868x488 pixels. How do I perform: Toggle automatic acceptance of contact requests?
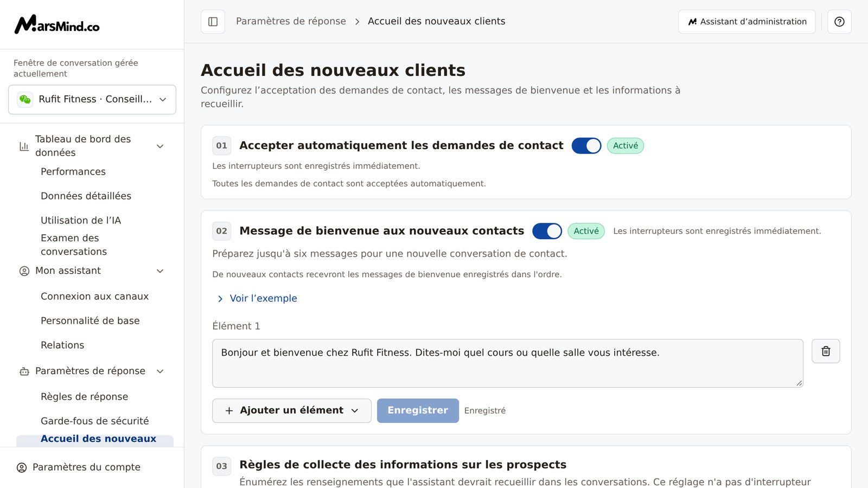(x=586, y=146)
